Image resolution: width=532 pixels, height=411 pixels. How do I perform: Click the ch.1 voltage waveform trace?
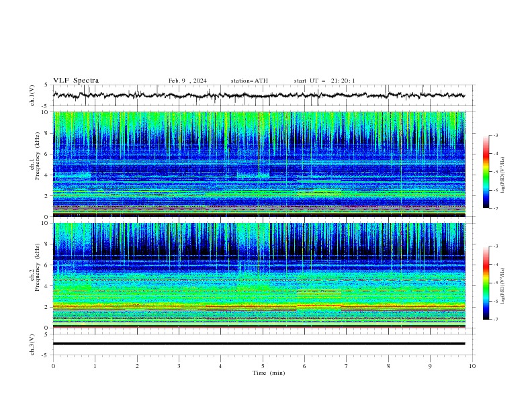(x=259, y=95)
